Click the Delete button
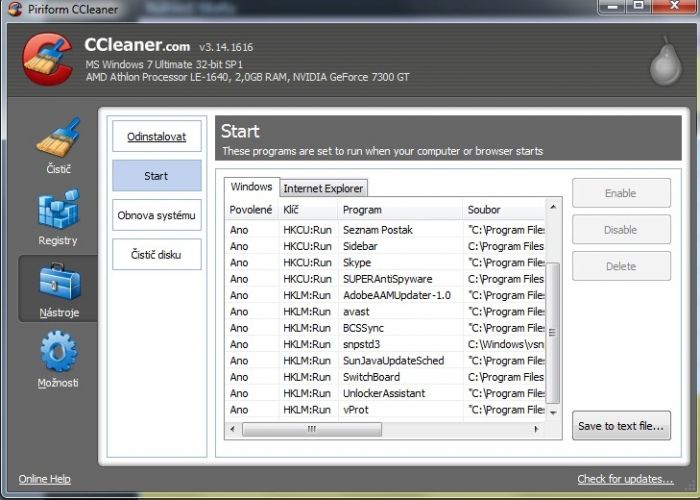 (x=621, y=266)
